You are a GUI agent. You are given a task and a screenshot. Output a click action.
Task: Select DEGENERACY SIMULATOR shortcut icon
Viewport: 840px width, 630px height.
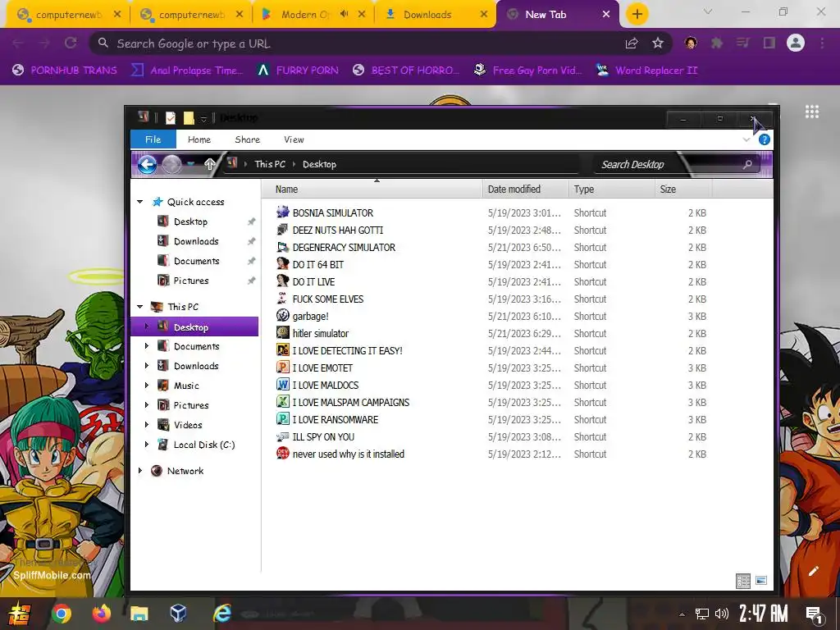tap(283, 247)
